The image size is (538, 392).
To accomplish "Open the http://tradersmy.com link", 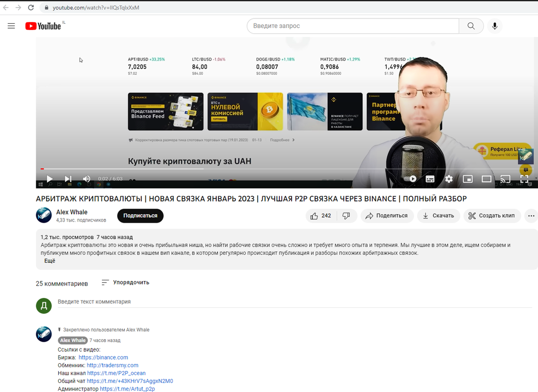I will pos(113,366).
